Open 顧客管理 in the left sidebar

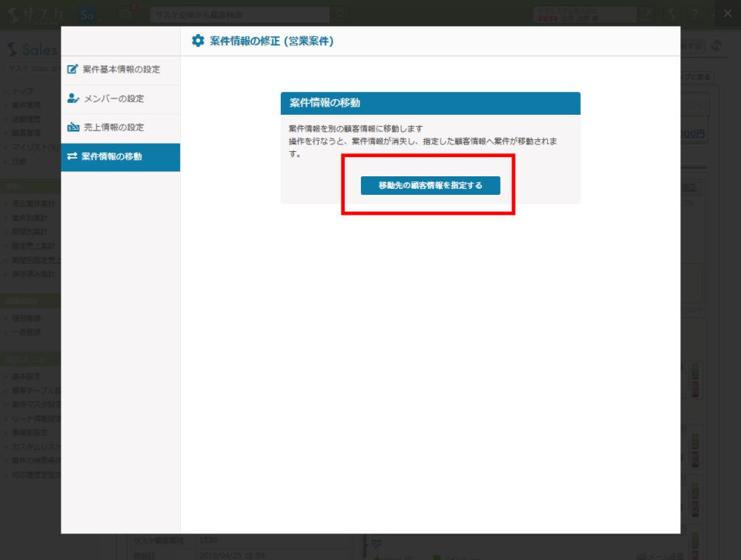pyautogui.click(x=27, y=133)
